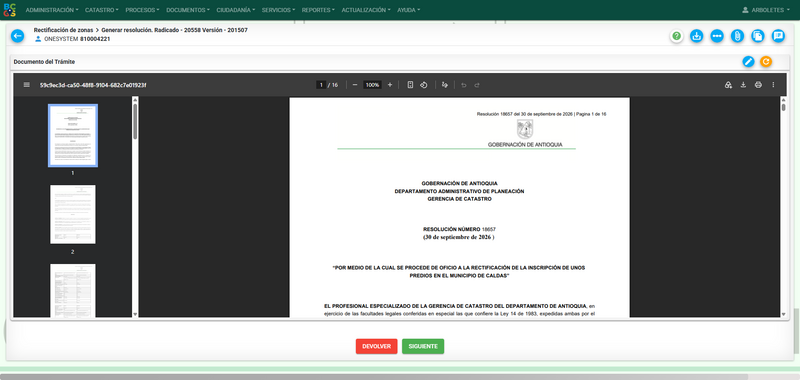Click the PDF 100% zoom level field
Viewport: 800px width, 380px height.
372,85
